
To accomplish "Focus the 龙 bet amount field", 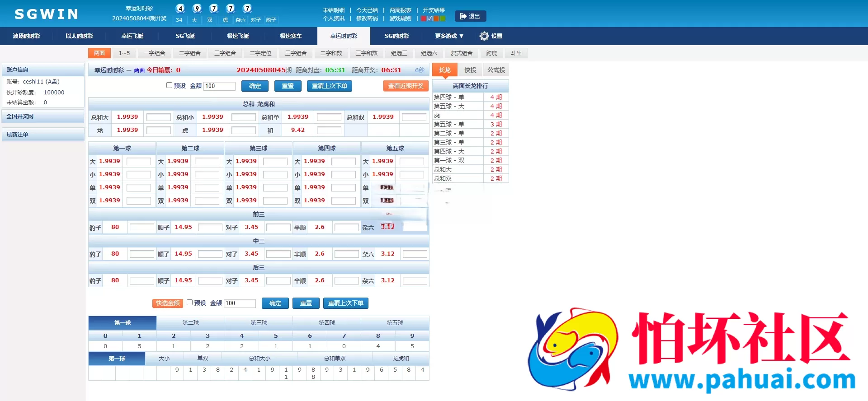I will click(159, 130).
